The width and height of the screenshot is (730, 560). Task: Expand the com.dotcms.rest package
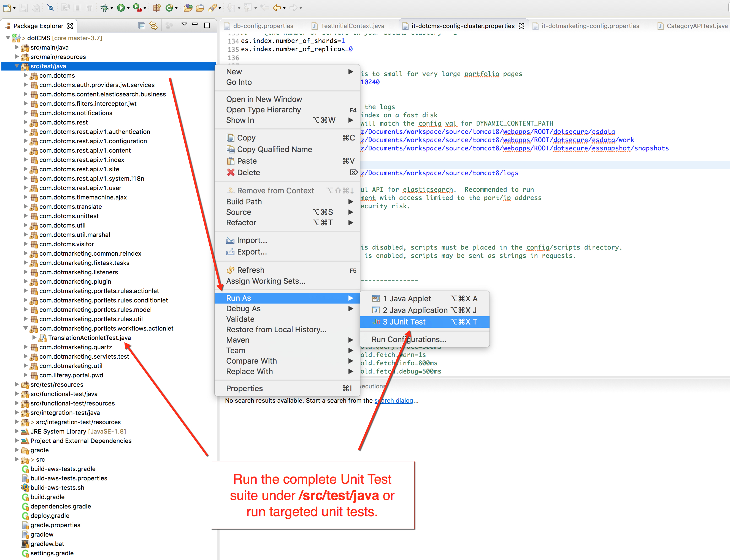pyautogui.click(x=25, y=122)
